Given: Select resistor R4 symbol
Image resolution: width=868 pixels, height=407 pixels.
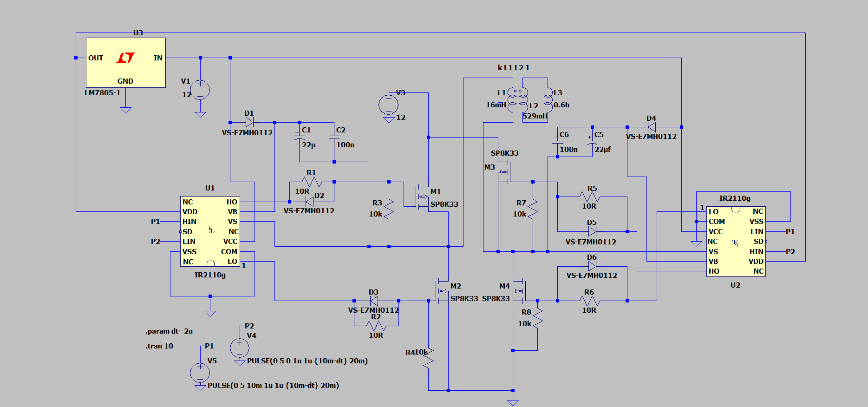Looking at the screenshot, I should (x=428, y=358).
